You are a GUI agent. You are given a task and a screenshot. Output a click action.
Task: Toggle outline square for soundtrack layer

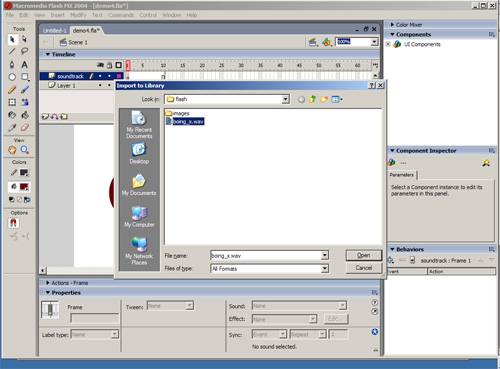pyautogui.click(x=119, y=76)
